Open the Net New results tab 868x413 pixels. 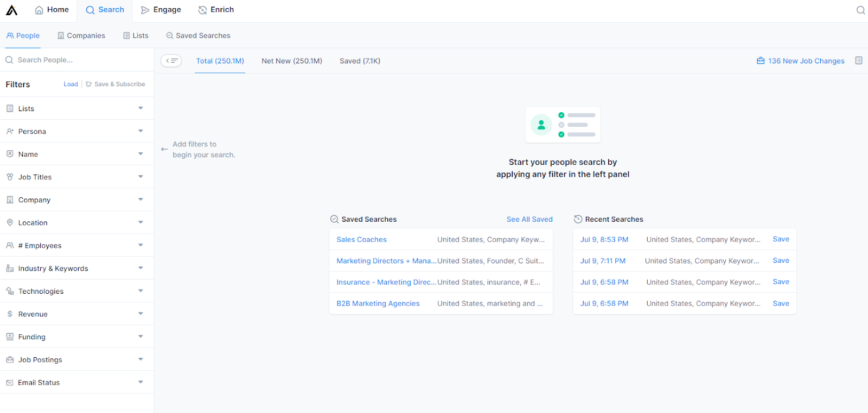pyautogui.click(x=292, y=61)
